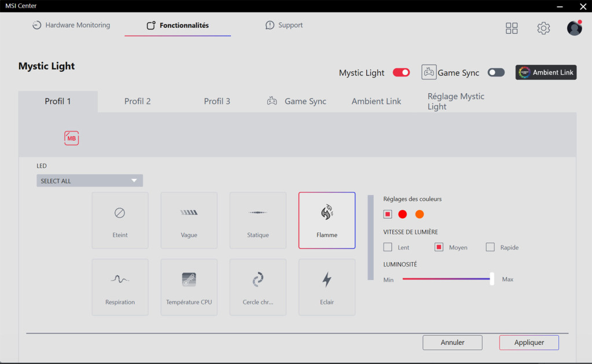
Task: Click the Luminosité brightness slider handle
Action: pyautogui.click(x=492, y=279)
